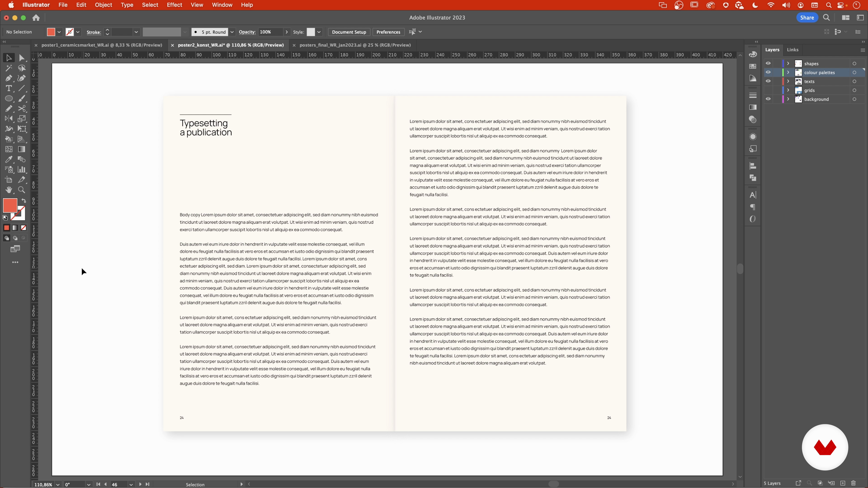Select the Column Graph tool

tap(22, 169)
